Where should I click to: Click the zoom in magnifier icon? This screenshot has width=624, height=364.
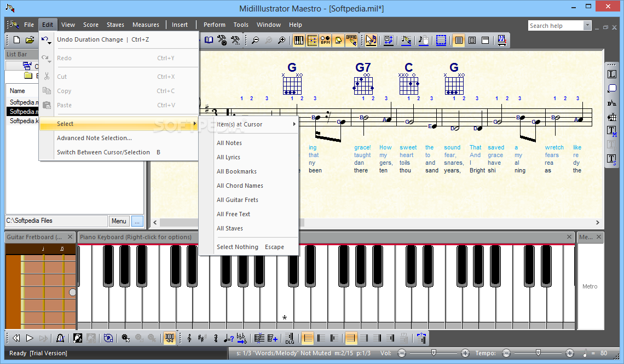pos(282,40)
